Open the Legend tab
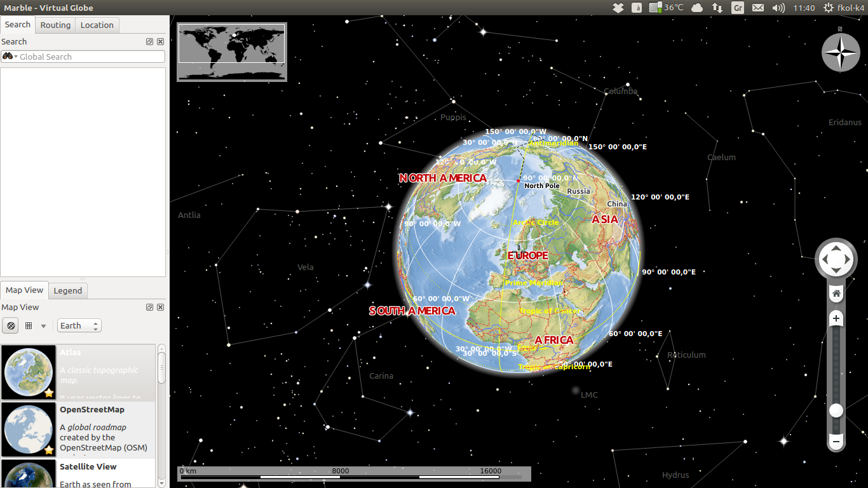868x488 pixels. 67,290
